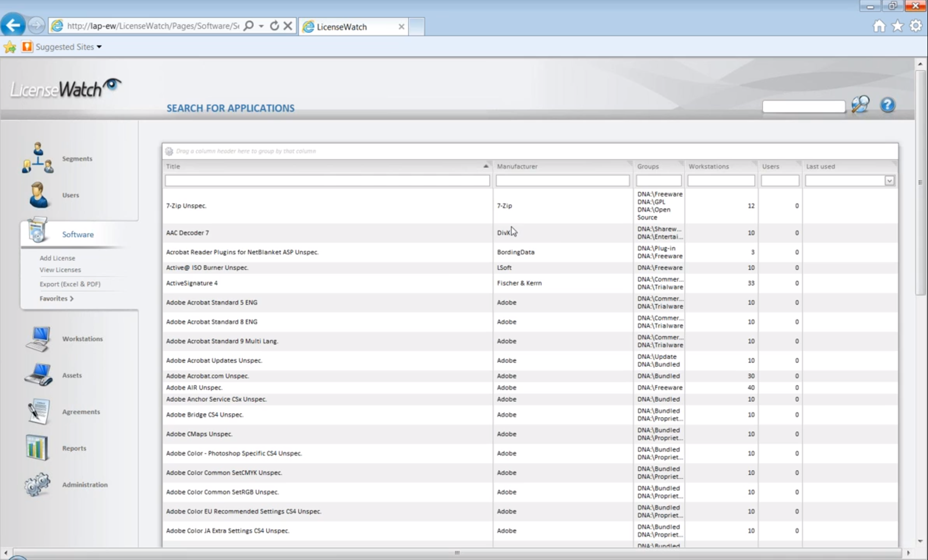Click the vertical page scrollbar thumb

[920, 183]
